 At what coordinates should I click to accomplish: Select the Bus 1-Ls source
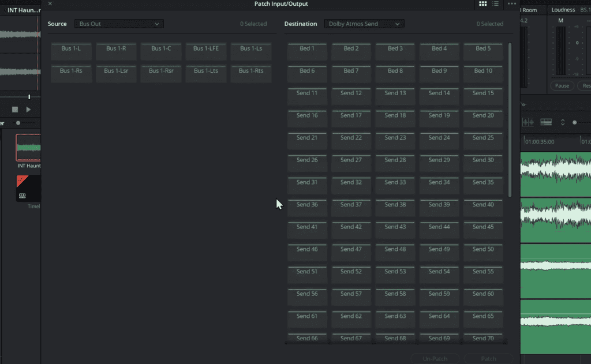[x=251, y=51]
